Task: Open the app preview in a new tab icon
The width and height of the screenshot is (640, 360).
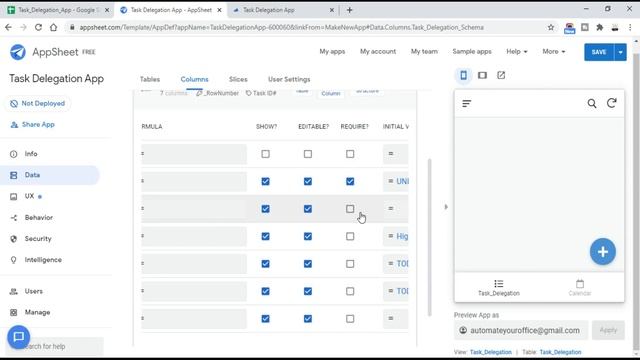Action: pyautogui.click(x=501, y=75)
